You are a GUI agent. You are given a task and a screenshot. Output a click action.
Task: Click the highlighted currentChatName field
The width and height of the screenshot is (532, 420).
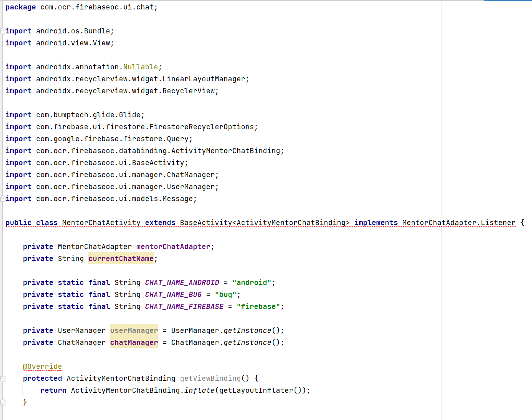[x=121, y=259]
